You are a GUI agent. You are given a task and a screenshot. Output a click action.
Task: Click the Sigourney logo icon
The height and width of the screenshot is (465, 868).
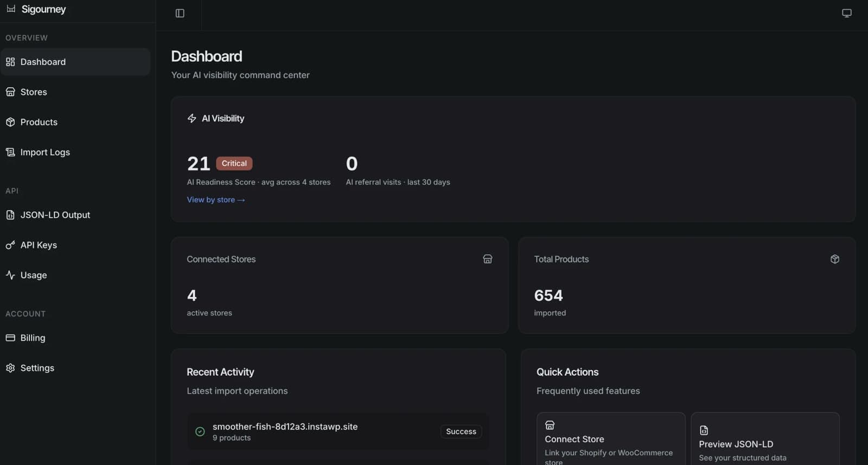point(11,9)
